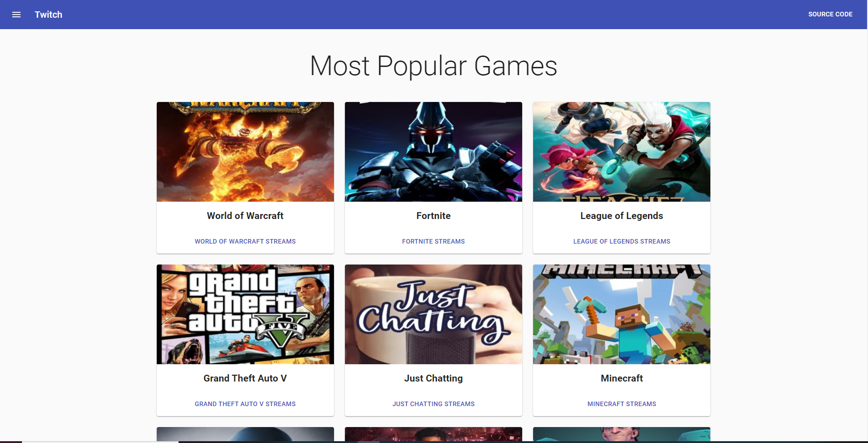This screenshot has width=868, height=443.
Task: Open Fortnite streams
Action: (433, 241)
